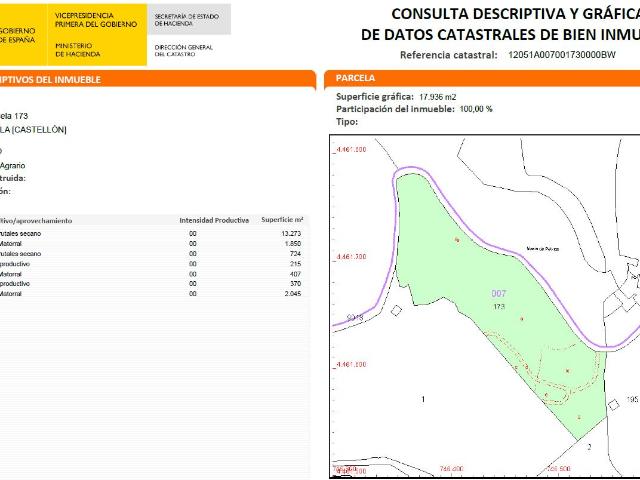Click intensity '00' in the 724 row
This screenshot has width=640, height=480.
coord(193,253)
